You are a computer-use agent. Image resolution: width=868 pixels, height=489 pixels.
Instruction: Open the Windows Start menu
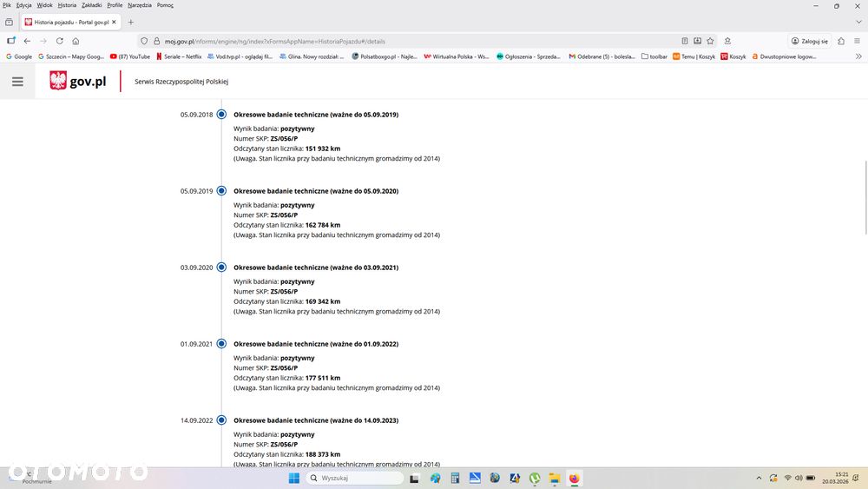click(294, 478)
